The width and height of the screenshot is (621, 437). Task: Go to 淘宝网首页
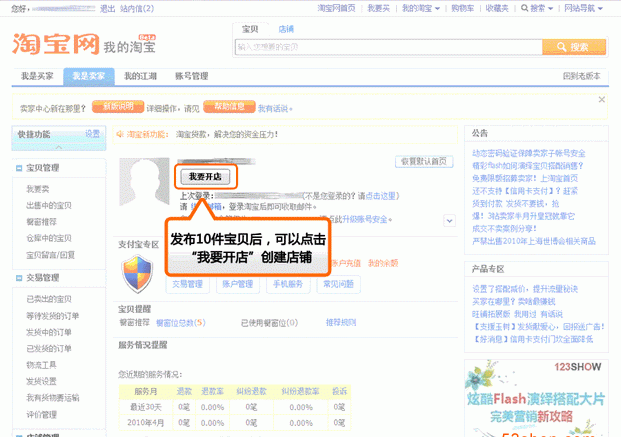click(336, 8)
